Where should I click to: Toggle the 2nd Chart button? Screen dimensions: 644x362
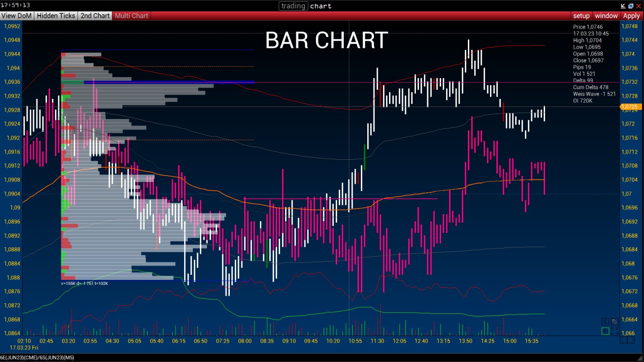(95, 16)
